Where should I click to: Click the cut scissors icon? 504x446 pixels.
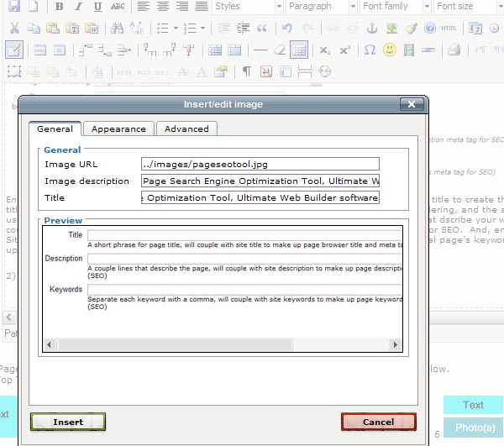point(14,29)
